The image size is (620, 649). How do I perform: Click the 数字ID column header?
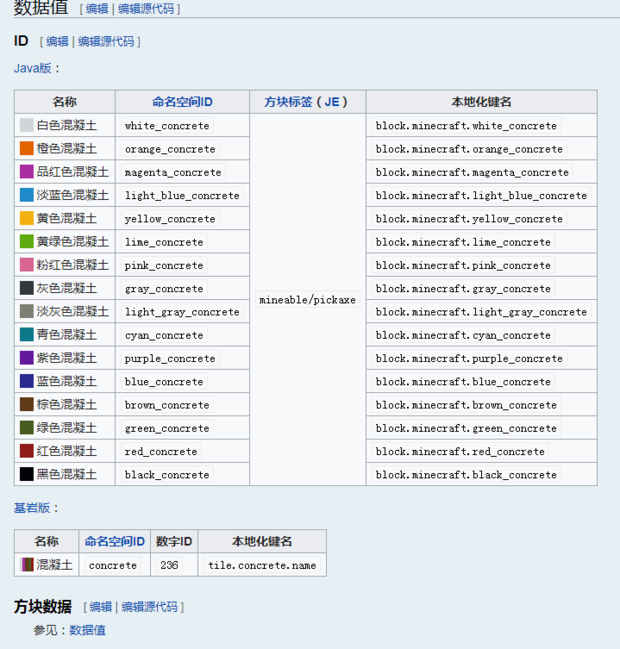(174, 541)
